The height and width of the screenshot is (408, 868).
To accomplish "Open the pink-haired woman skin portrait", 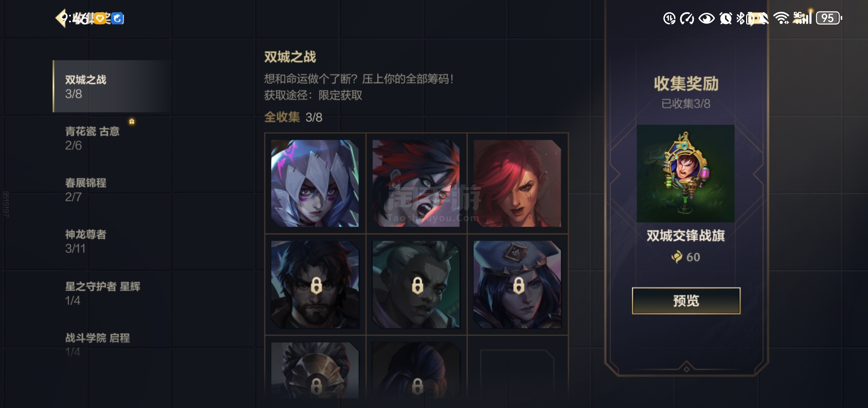I will click(x=517, y=183).
